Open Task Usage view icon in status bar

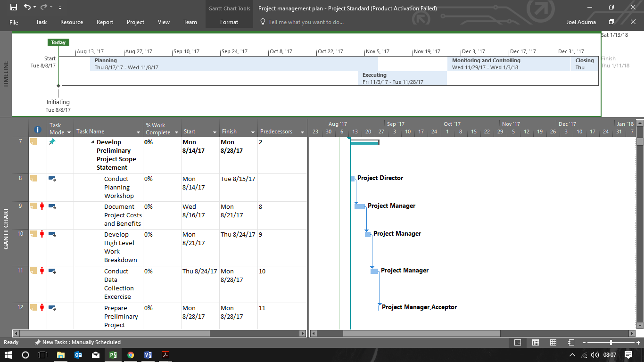pyautogui.click(x=536, y=342)
